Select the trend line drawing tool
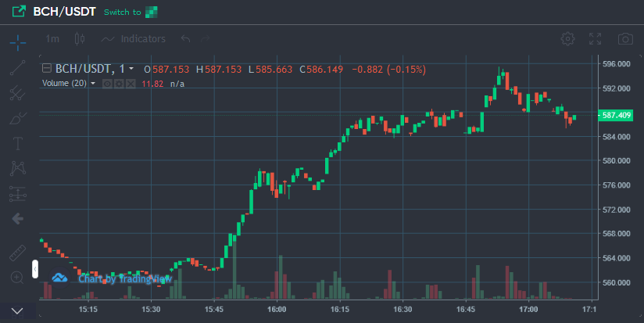This screenshot has height=323, width=644. [x=18, y=68]
